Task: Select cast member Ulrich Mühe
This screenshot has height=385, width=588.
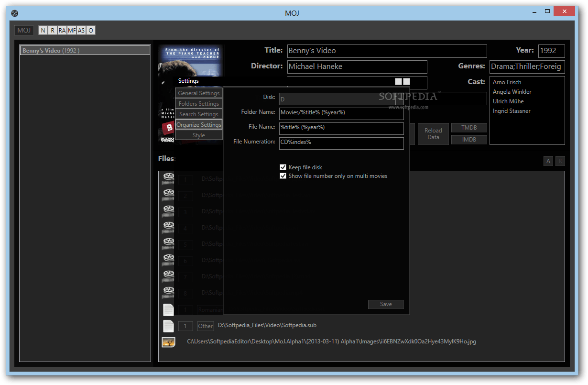Action: click(x=508, y=101)
